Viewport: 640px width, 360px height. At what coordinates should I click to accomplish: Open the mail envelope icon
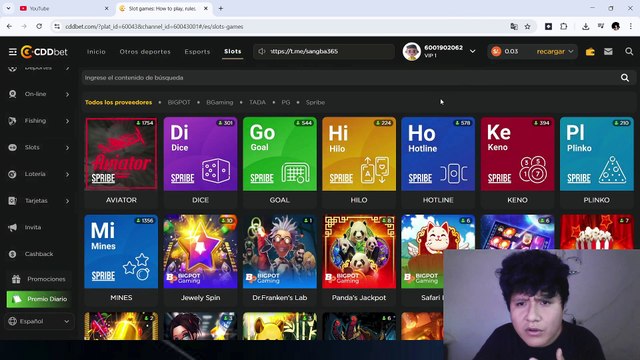[x=608, y=51]
